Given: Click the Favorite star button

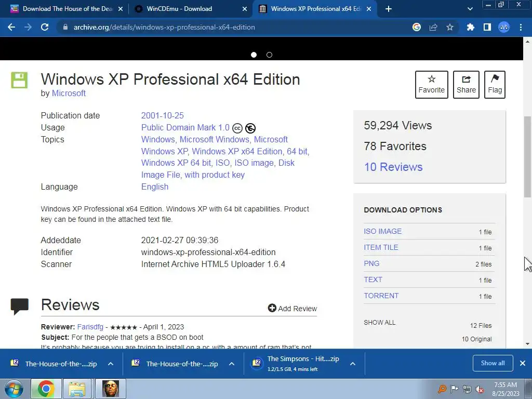Looking at the screenshot, I should click(432, 85).
